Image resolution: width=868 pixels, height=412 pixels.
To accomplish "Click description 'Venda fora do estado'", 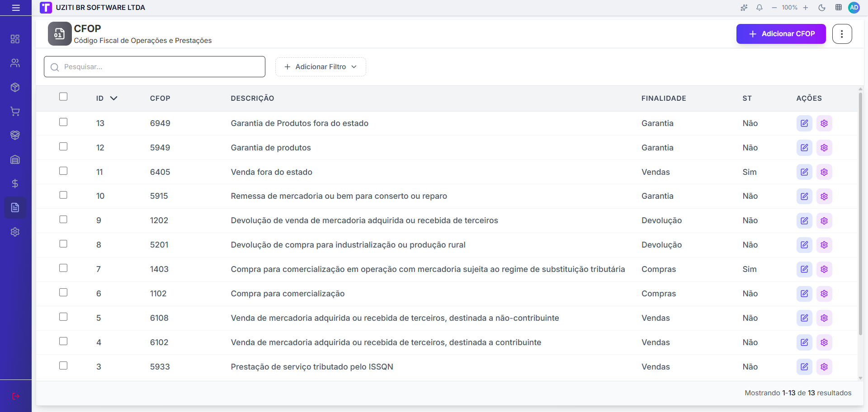I will [271, 172].
